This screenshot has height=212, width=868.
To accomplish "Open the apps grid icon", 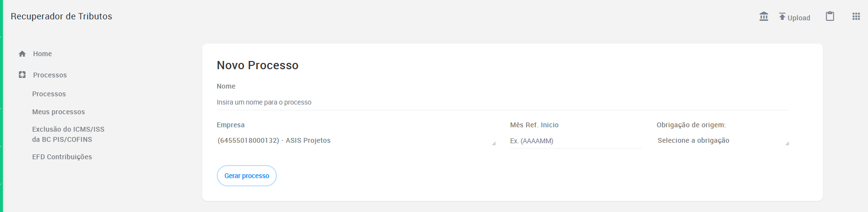I will 856,16.
